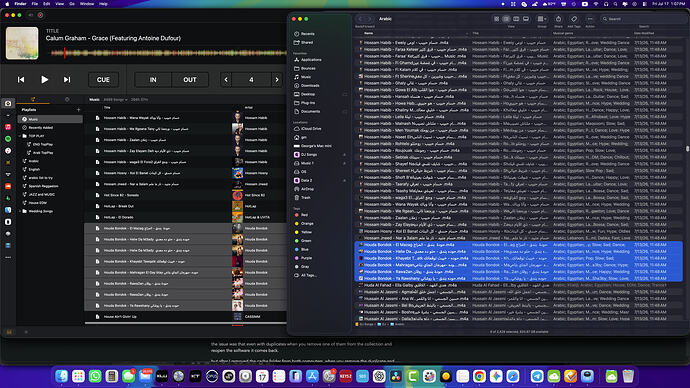Switch Finder to gallery view

tap(525, 19)
